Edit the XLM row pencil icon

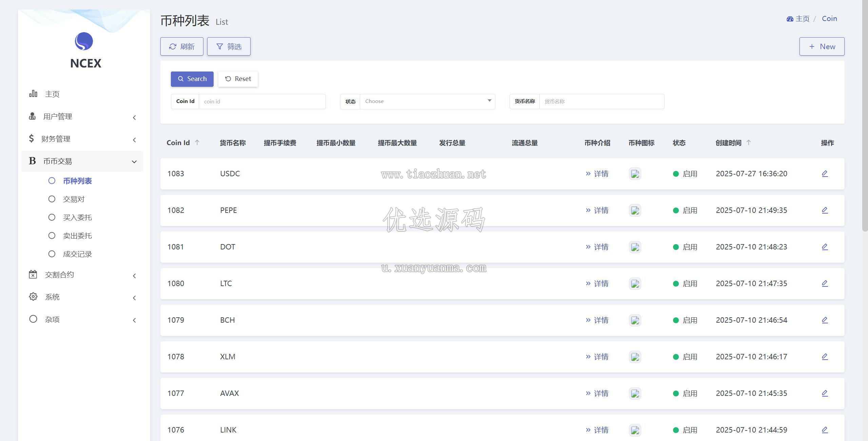point(825,357)
